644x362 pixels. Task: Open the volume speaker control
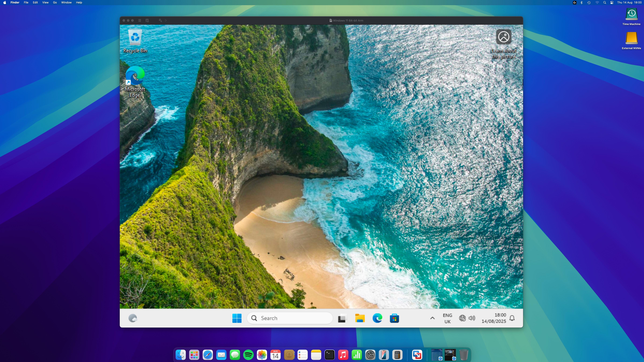coord(472,318)
